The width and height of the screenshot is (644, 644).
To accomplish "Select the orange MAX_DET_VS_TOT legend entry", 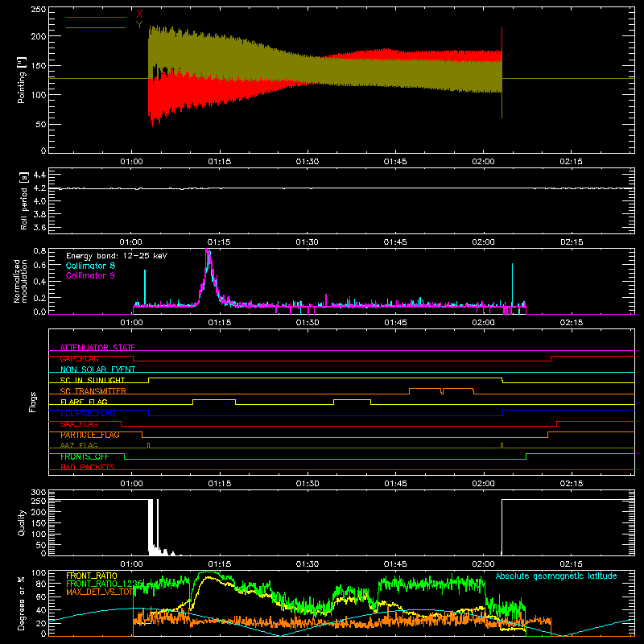I will click(x=100, y=592).
